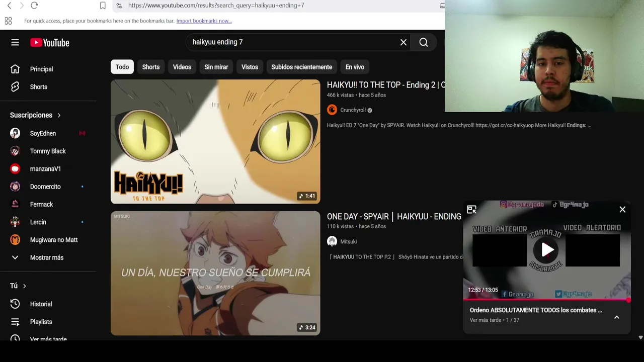The height and width of the screenshot is (362, 644).
Task: Select the Subidos recientemente filter chip
Action: (x=302, y=67)
